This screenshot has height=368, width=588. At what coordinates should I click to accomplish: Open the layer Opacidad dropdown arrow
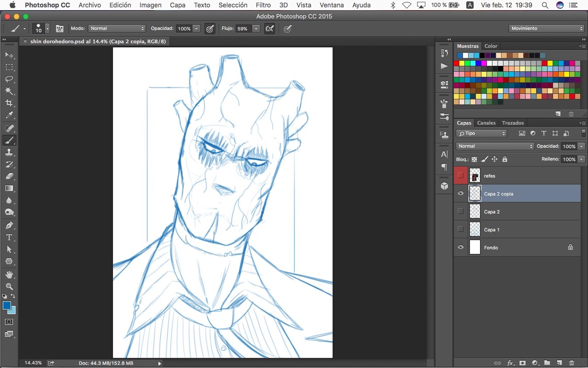582,146
